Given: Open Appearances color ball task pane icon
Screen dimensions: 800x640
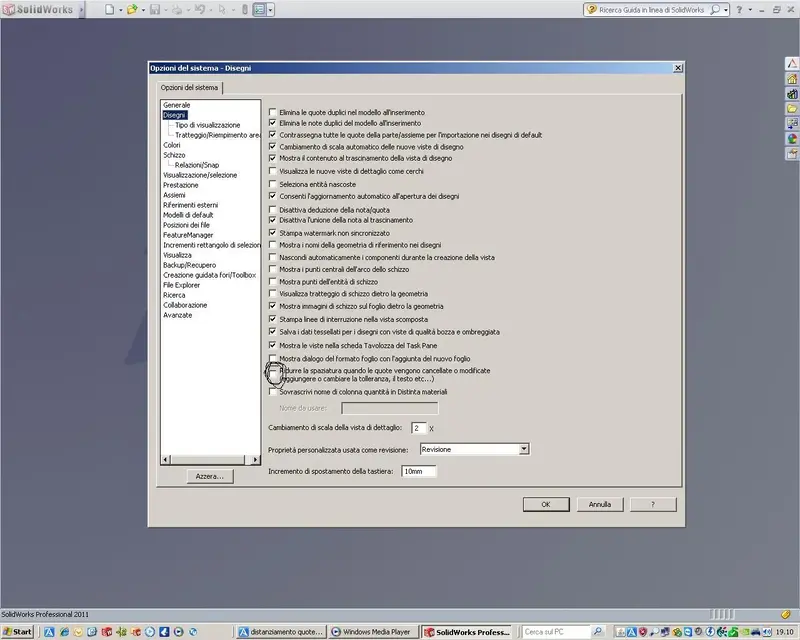Looking at the screenshot, I should 792,139.
